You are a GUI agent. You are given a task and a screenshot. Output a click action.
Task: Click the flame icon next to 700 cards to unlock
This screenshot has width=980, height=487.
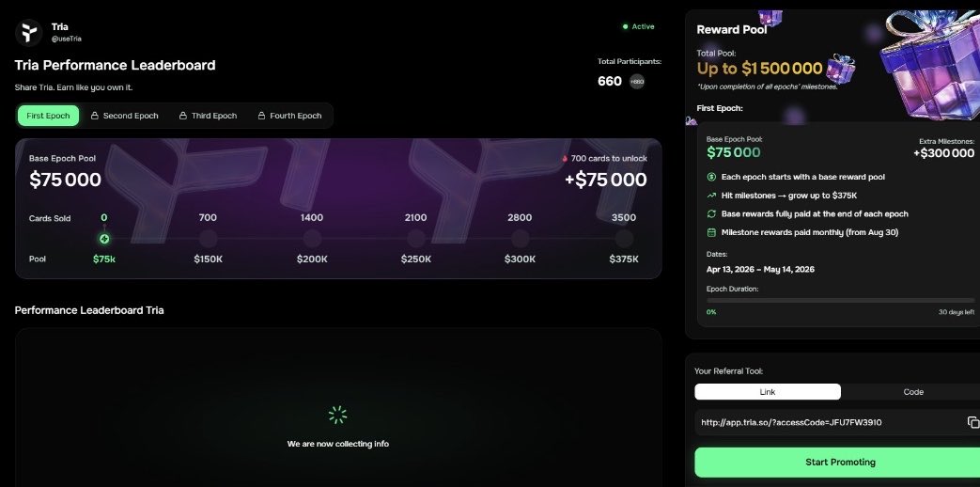[x=565, y=159]
